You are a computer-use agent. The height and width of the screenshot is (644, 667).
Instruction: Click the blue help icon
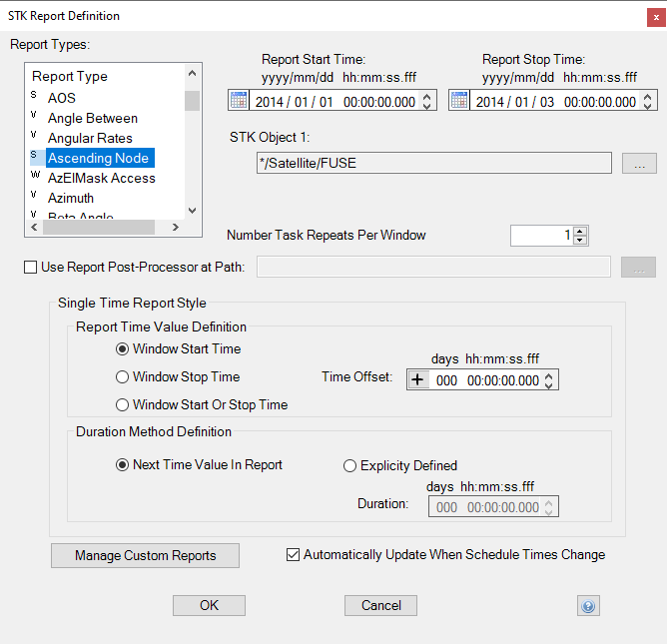(588, 606)
